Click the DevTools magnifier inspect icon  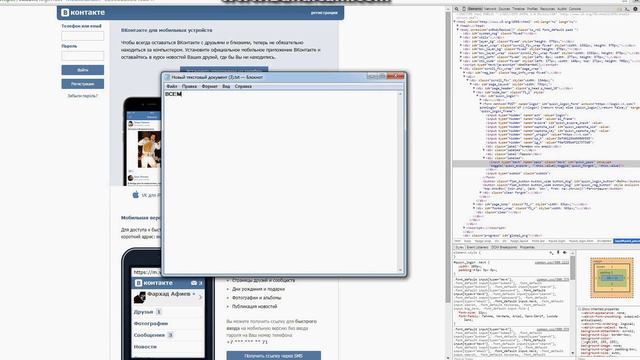tap(457, 9)
